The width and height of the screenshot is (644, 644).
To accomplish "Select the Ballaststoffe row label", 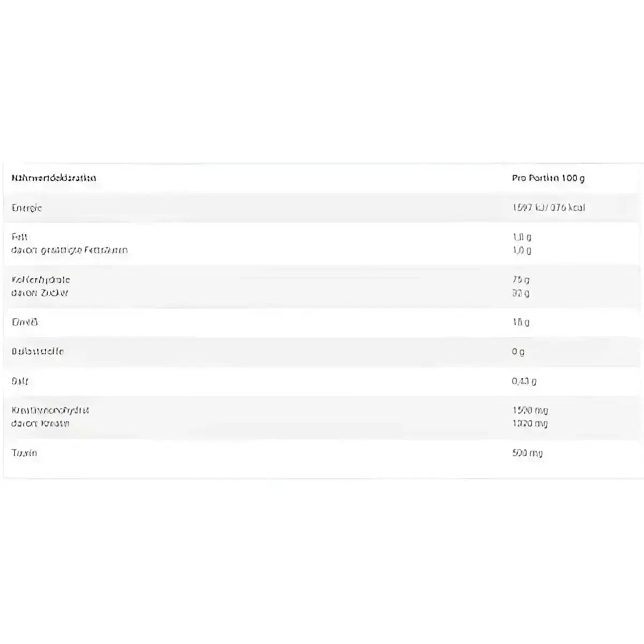I will coord(38,352).
